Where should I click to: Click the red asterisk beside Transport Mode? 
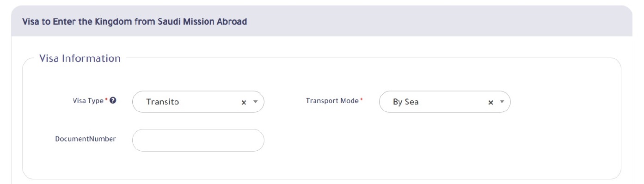click(x=362, y=100)
